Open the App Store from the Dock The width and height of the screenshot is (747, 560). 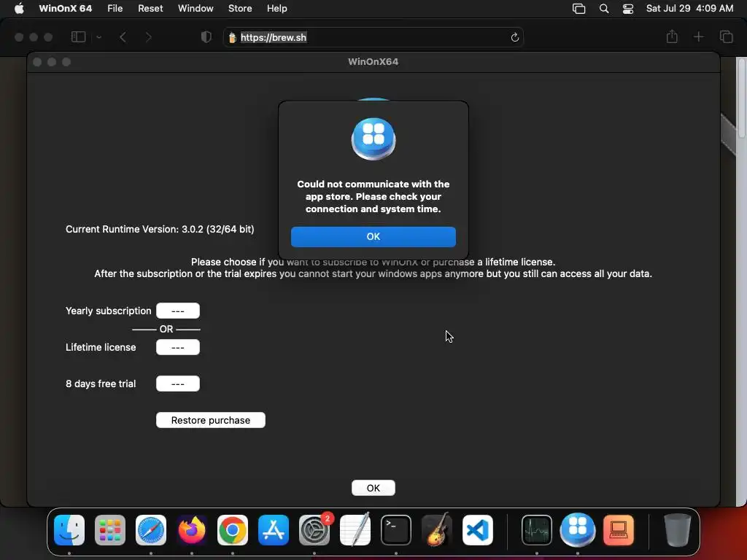[274, 530]
